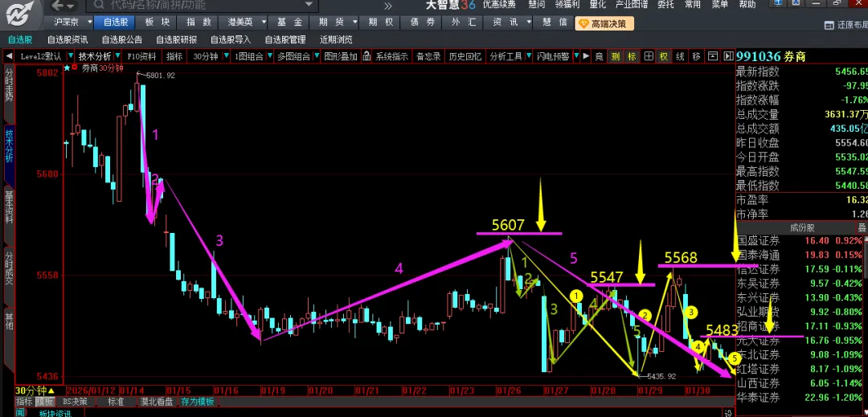Click the F10资料 toolbar button
The width and height of the screenshot is (868, 417).
tap(141, 56)
